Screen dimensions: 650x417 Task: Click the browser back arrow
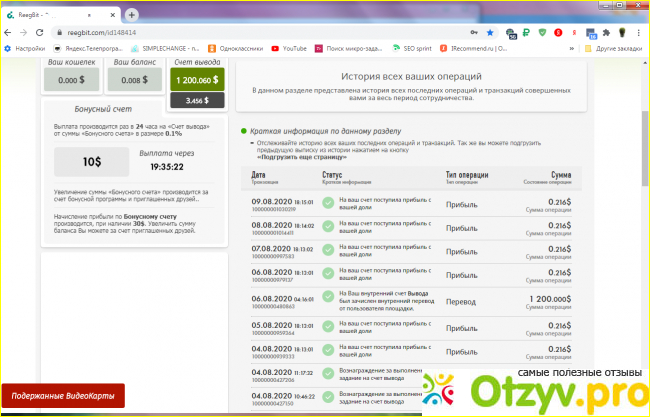tap(11, 31)
